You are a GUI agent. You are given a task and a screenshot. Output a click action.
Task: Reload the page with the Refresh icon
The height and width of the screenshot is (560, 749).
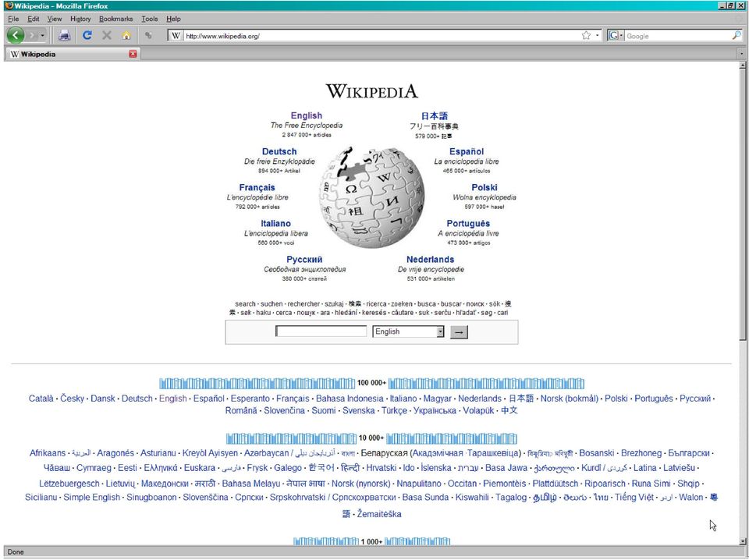(87, 35)
